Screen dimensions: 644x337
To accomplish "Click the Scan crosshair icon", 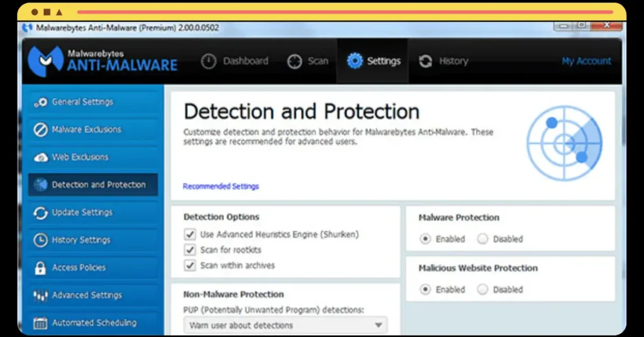I will pos(294,61).
